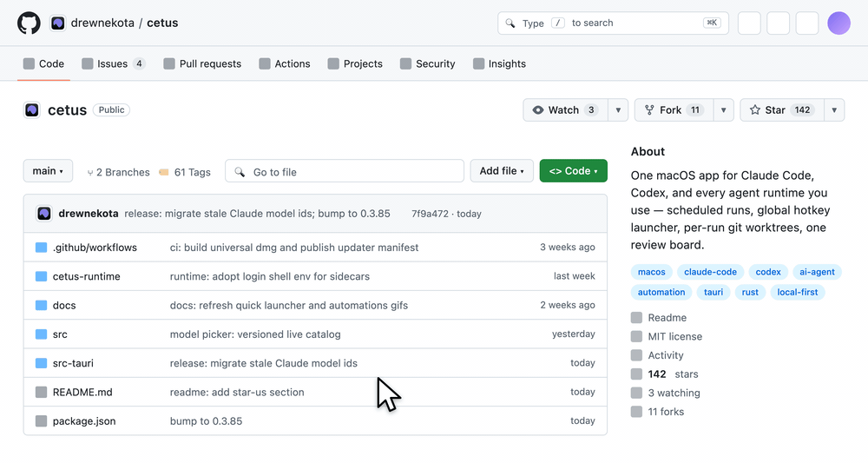Click the Activity icon in About
This screenshot has width=868, height=463.
click(x=636, y=355)
